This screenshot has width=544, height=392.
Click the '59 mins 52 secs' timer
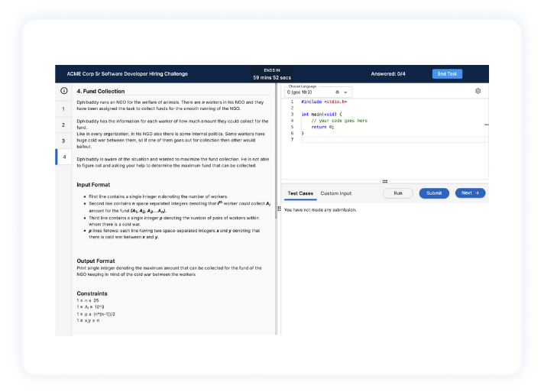[272, 78]
